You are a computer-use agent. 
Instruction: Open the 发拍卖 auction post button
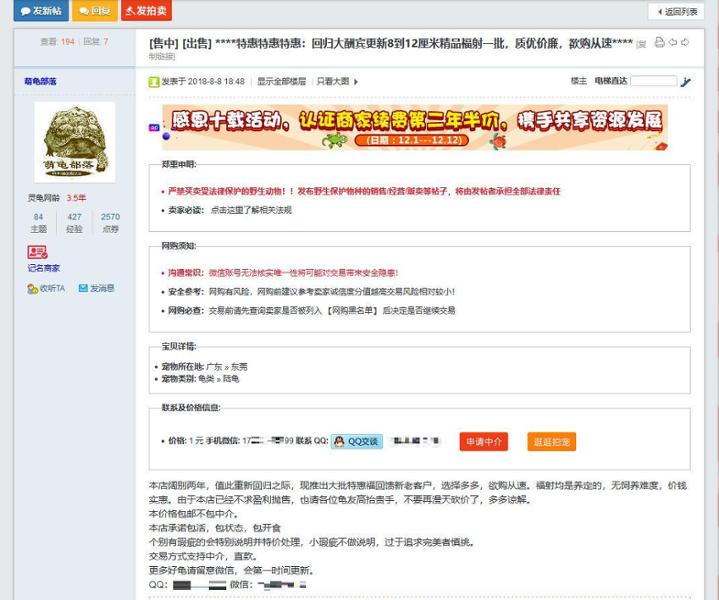click(x=146, y=11)
